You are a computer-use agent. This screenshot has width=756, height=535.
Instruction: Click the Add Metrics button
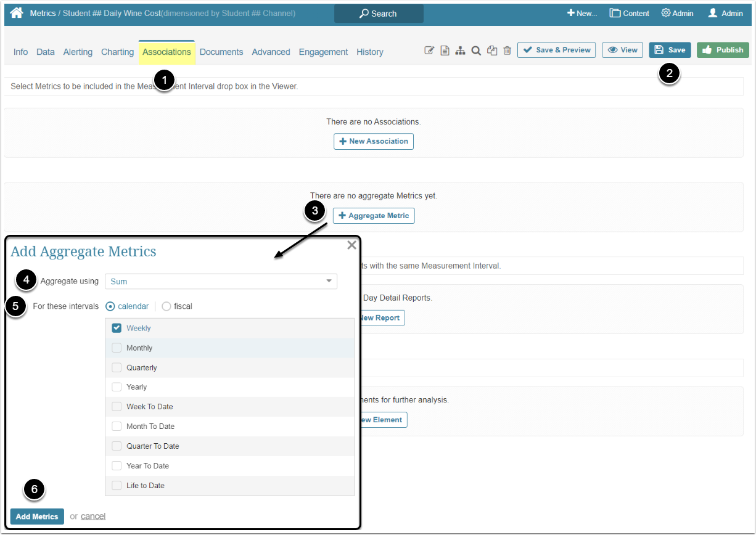click(37, 517)
